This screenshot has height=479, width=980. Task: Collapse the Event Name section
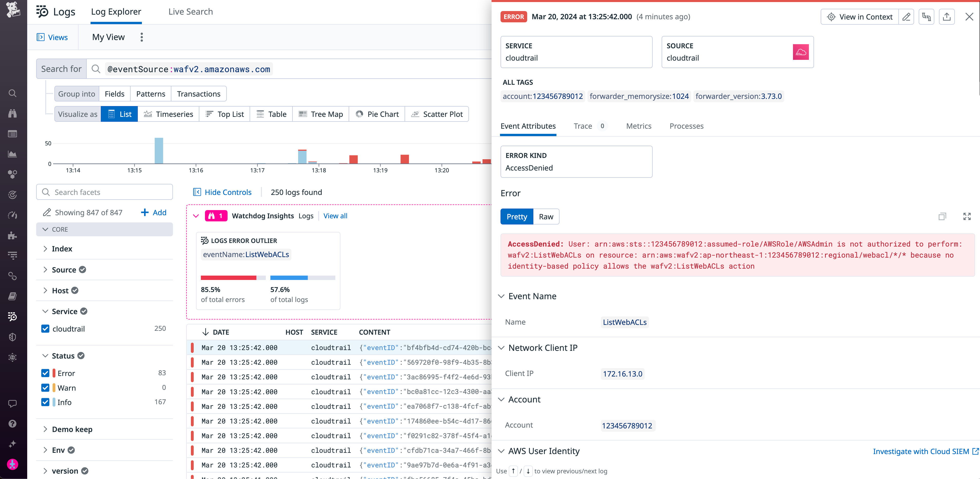pos(502,296)
